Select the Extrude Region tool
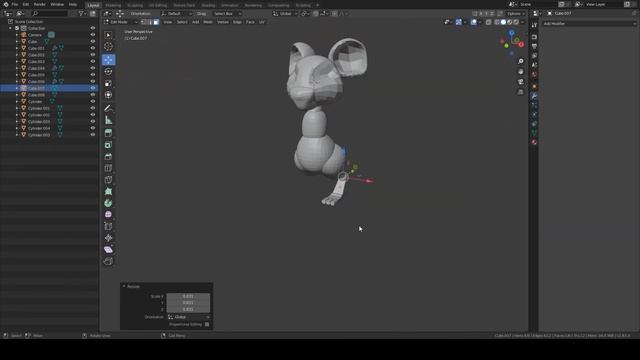The height and width of the screenshot is (360, 640). [x=108, y=133]
